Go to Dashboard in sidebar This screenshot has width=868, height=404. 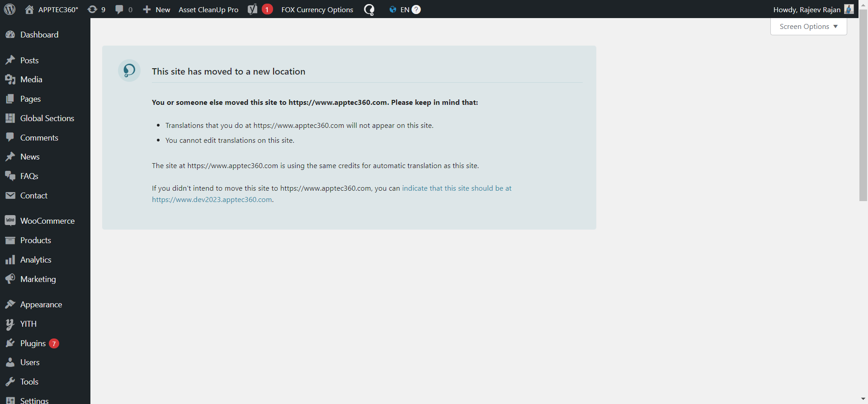(39, 35)
